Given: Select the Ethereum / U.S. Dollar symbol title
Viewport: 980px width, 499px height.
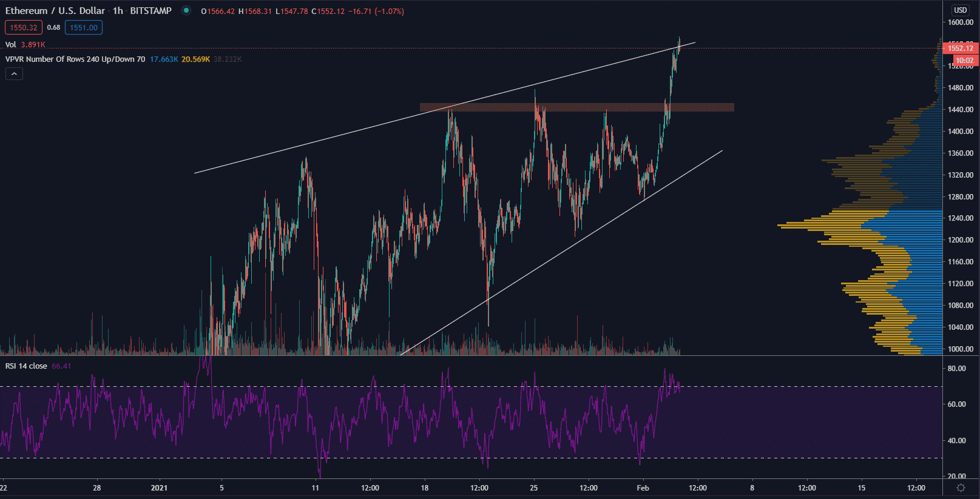Looking at the screenshot, I should (55, 11).
